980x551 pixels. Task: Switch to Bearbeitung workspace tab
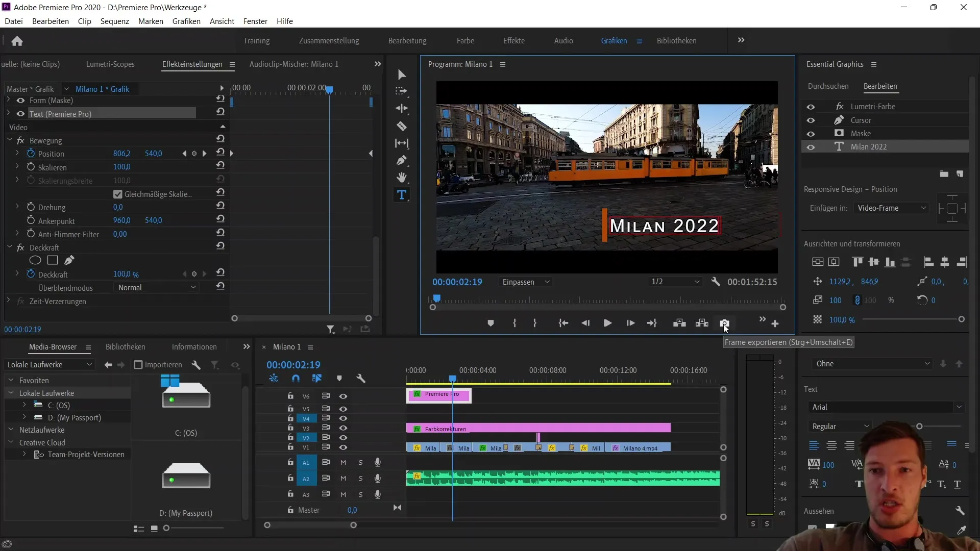tap(406, 40)
